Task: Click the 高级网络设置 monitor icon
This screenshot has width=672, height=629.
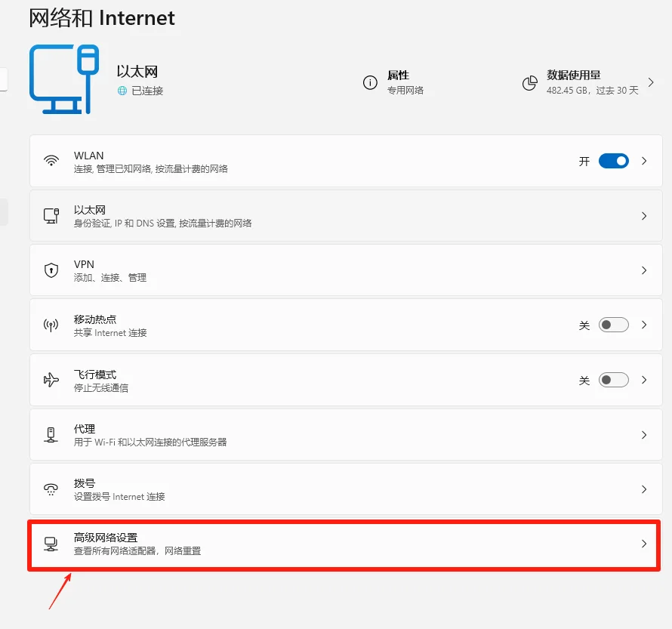Action: click(x=51, y=543)
